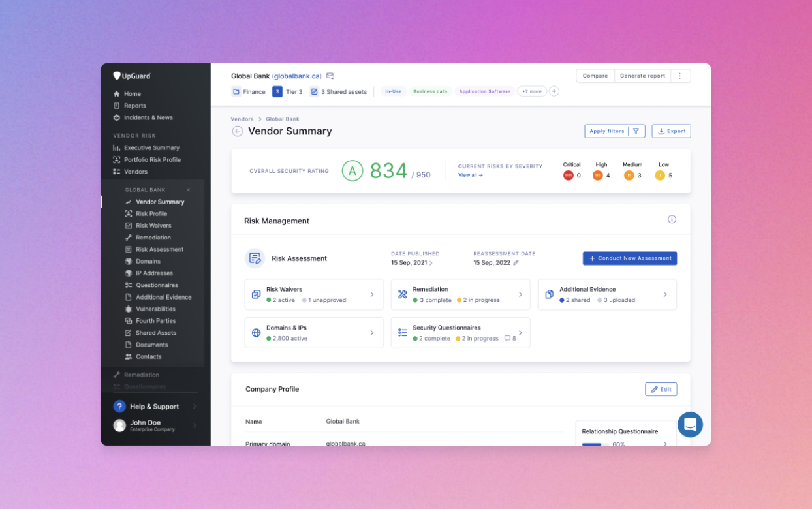The width and height of the screenshot is (812, 509).
Task: Open the lower Remediation sidebar item
Action: tap(136, 375)
